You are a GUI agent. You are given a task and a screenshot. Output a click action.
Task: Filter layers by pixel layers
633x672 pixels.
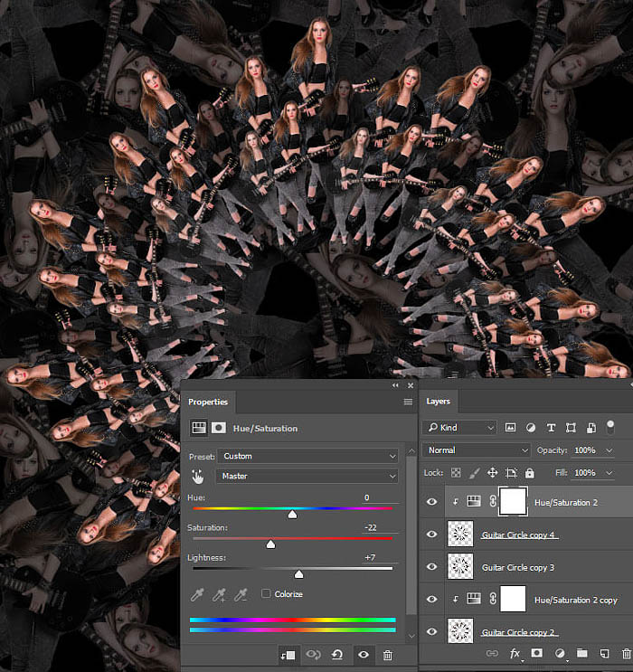[510, 427]
